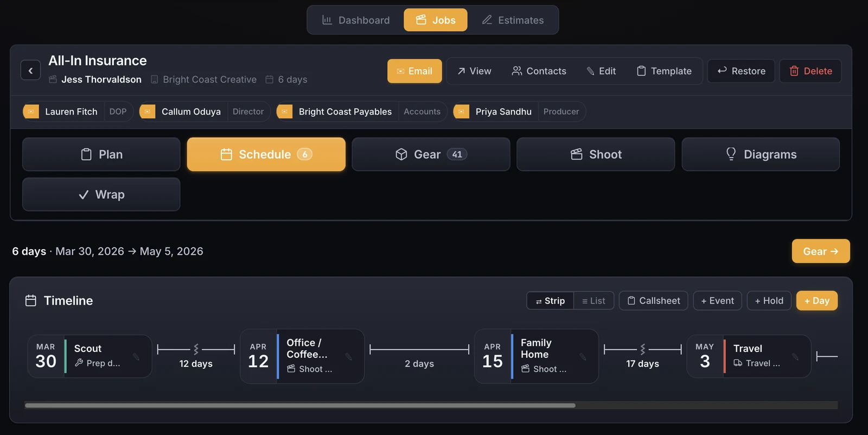
Task: Go back using the chevron arrow button
Action: pyautogui.click(x=30, y=70)
